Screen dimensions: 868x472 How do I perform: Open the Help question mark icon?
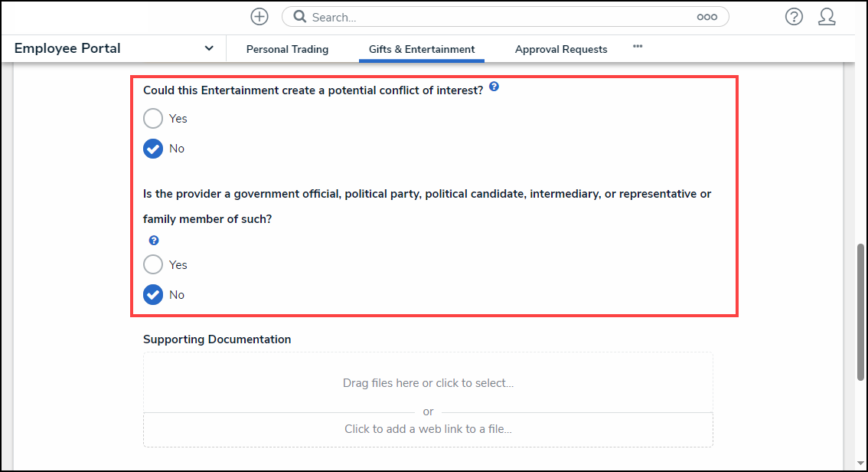794,17
